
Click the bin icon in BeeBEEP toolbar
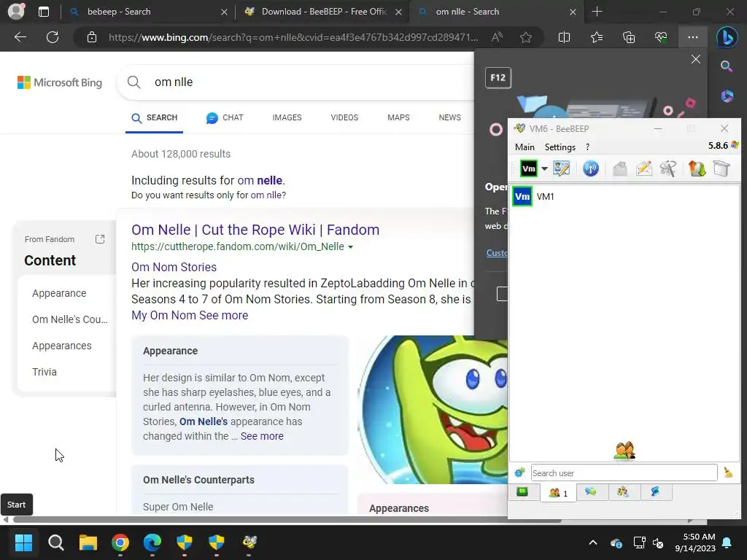[x=721, y=168]
